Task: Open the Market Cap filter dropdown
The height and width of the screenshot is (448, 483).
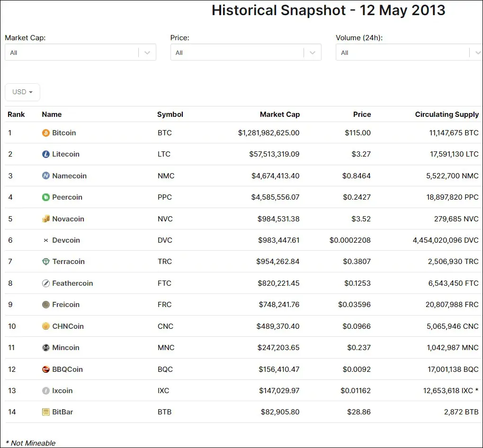Action: pos(80,53)
